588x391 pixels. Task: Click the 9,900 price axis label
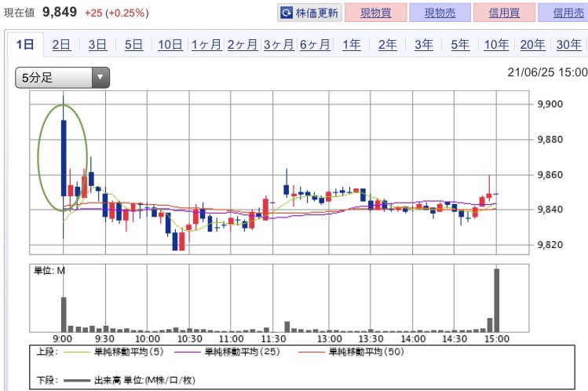click(550, 104)
